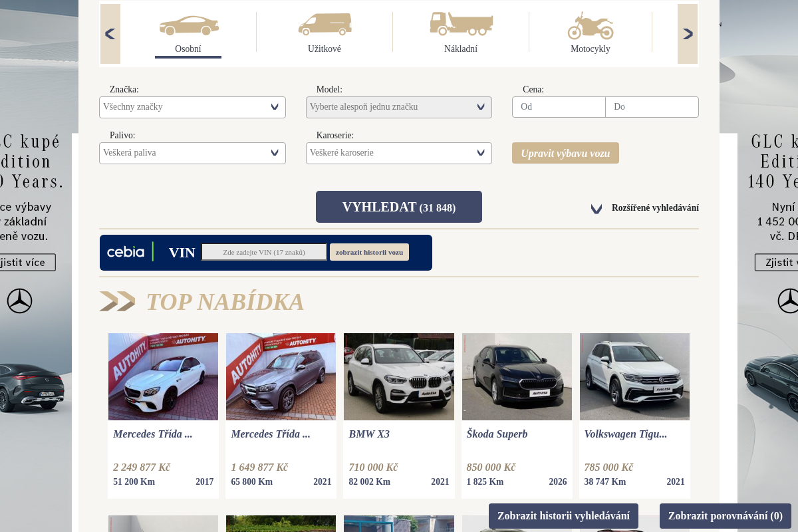Open Zobrazit historii vyhledávání

(x=563, y=516)
